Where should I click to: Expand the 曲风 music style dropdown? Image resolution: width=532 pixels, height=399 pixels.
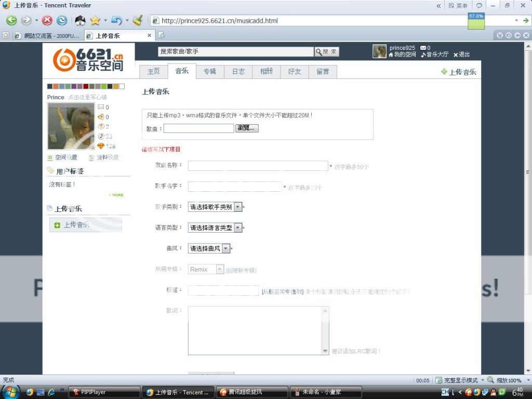[226, 248]
